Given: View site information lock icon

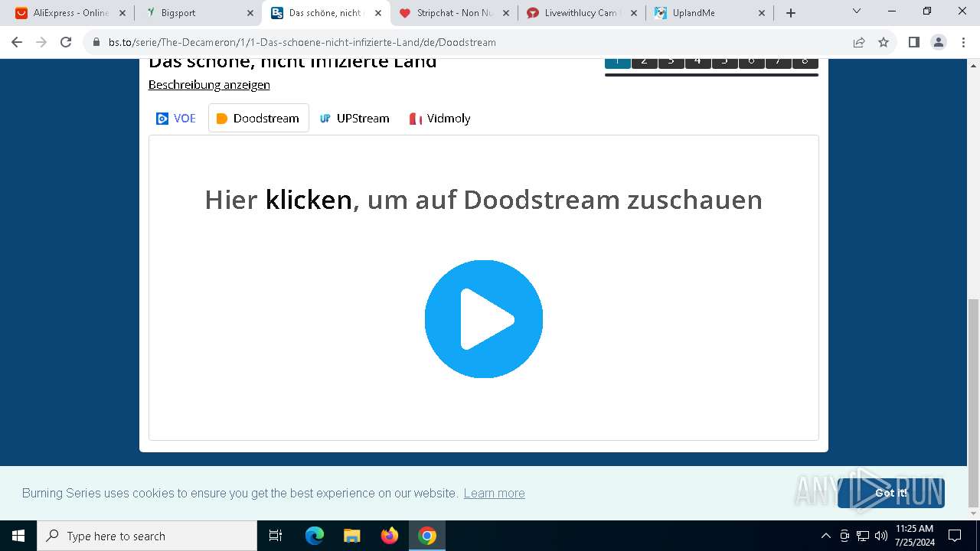Looking at the screenshot, I should coord(96,42).
